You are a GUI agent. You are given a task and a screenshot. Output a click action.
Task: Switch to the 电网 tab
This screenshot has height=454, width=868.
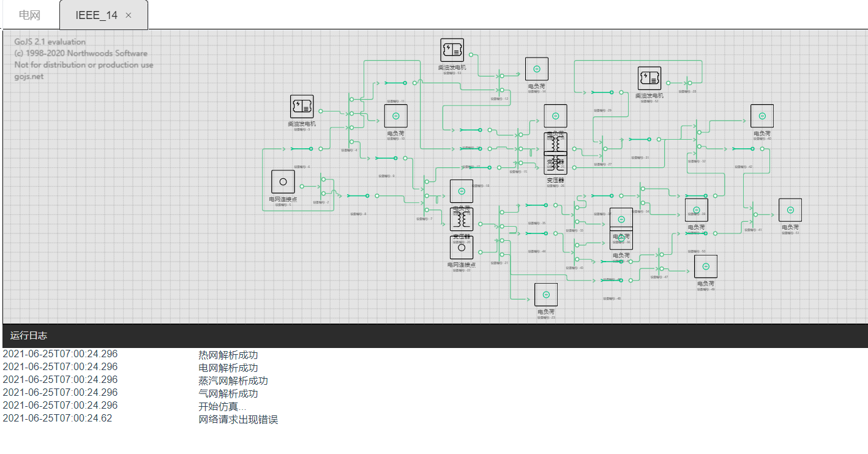[x=29, y=15]
